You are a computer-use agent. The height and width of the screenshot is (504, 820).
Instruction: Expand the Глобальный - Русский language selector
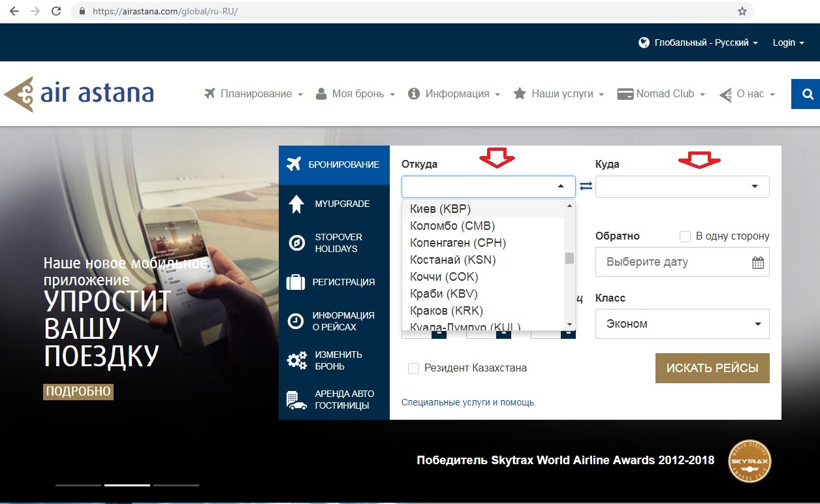(698, 42)
